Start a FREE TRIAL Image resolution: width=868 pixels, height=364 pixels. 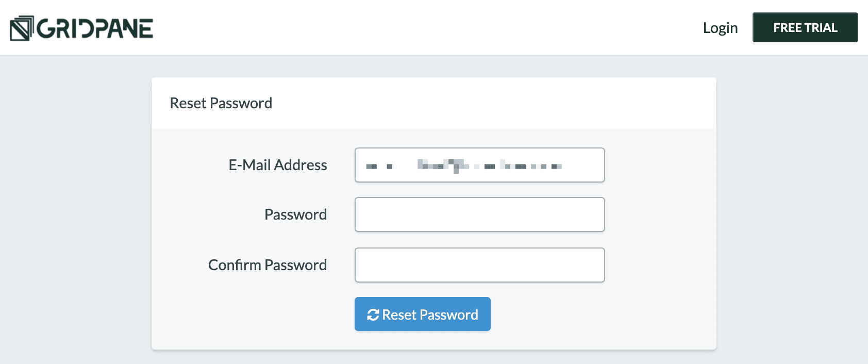(x=805, y=27)
